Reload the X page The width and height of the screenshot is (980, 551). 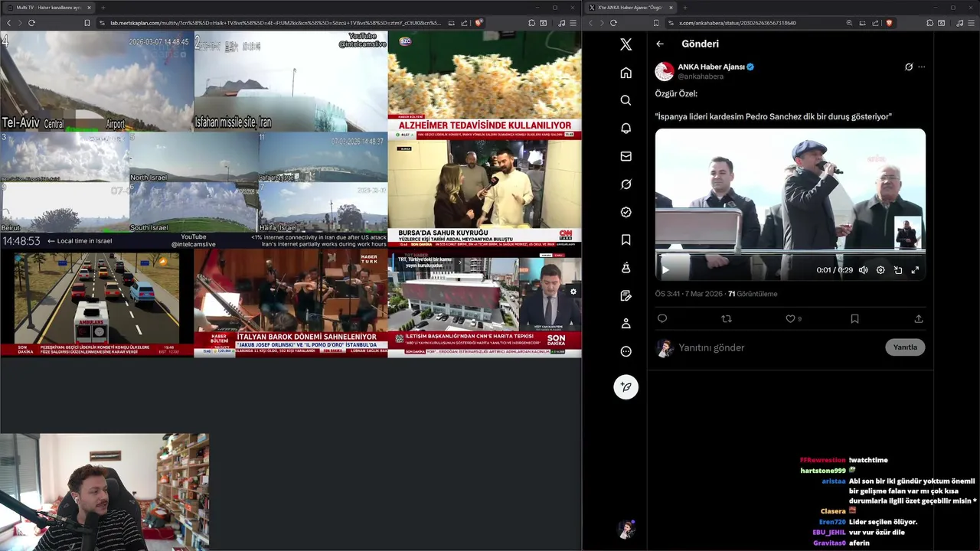[x=613, y=23]
